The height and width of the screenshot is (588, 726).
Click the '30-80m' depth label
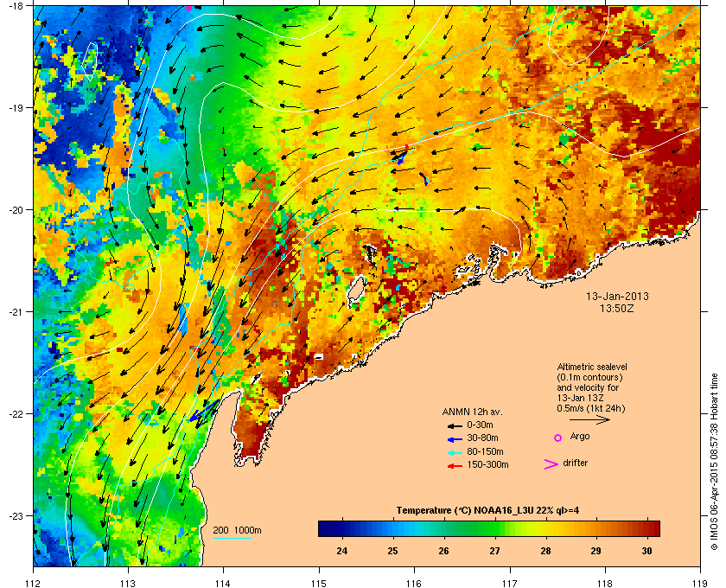coord(482,438)
